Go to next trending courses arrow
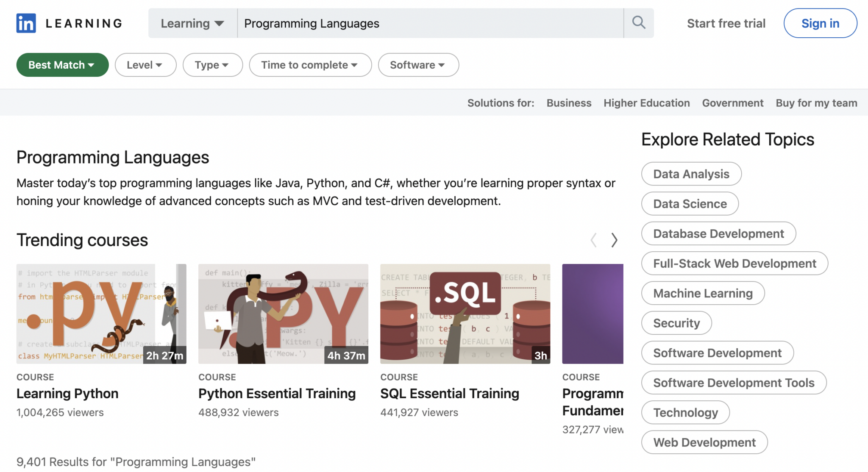868x472 pixels. (x=614, y=240)
